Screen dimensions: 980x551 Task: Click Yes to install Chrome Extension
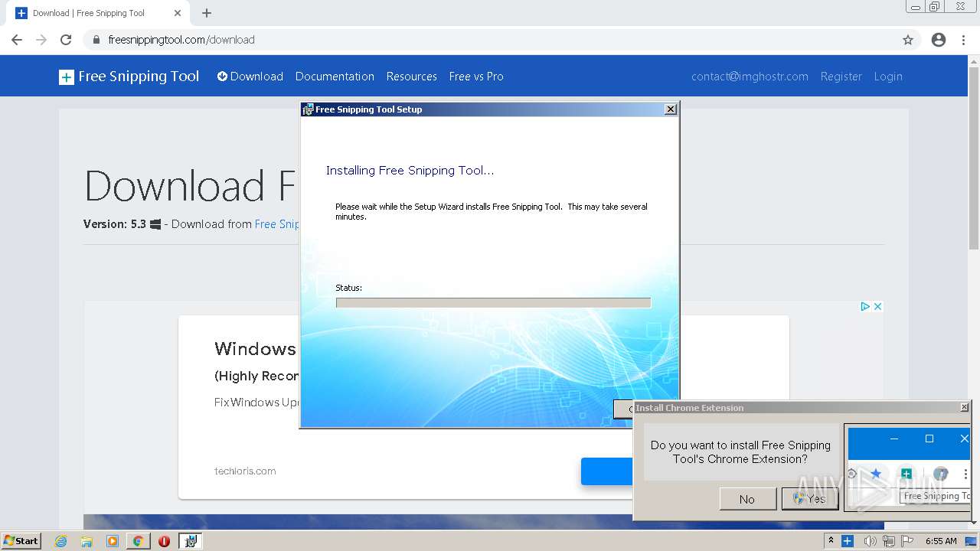tap(809, 499)
